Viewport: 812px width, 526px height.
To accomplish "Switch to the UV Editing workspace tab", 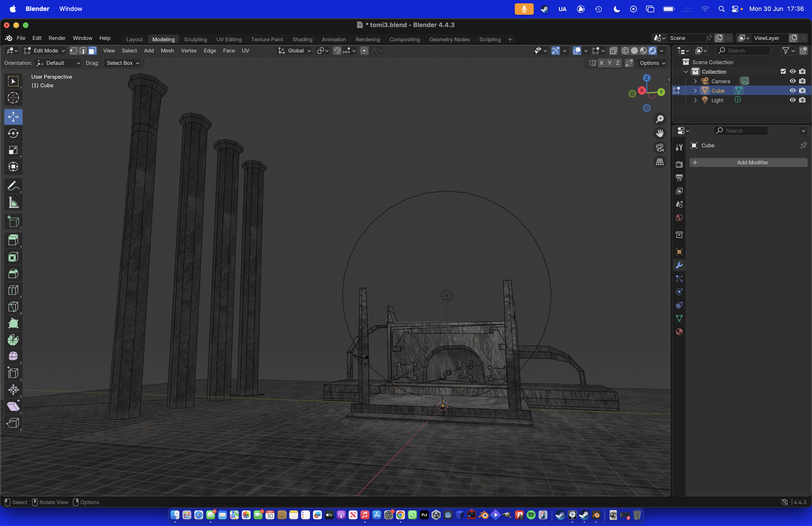I will [229, 39].
